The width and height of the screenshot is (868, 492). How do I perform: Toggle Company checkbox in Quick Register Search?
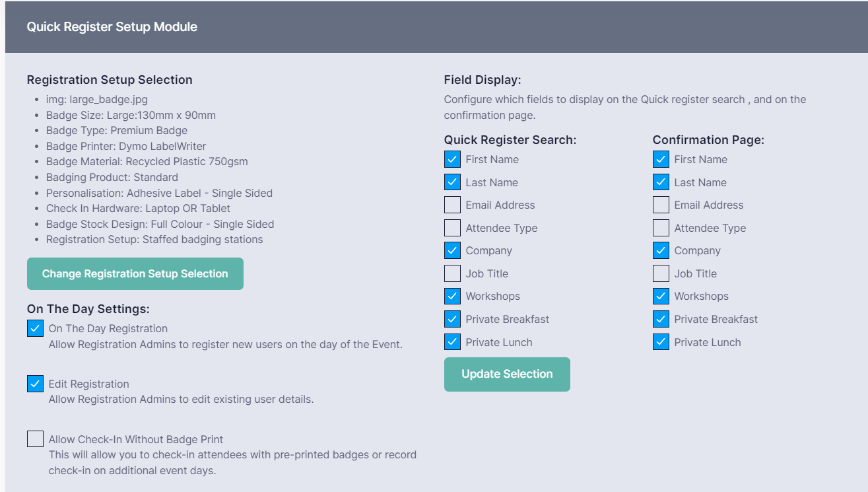(452, 250)
